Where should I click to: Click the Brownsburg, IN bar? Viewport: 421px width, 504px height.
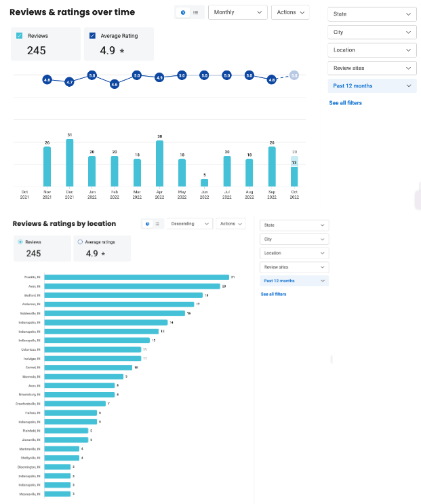pyautogui.click(x=79, y=394)
